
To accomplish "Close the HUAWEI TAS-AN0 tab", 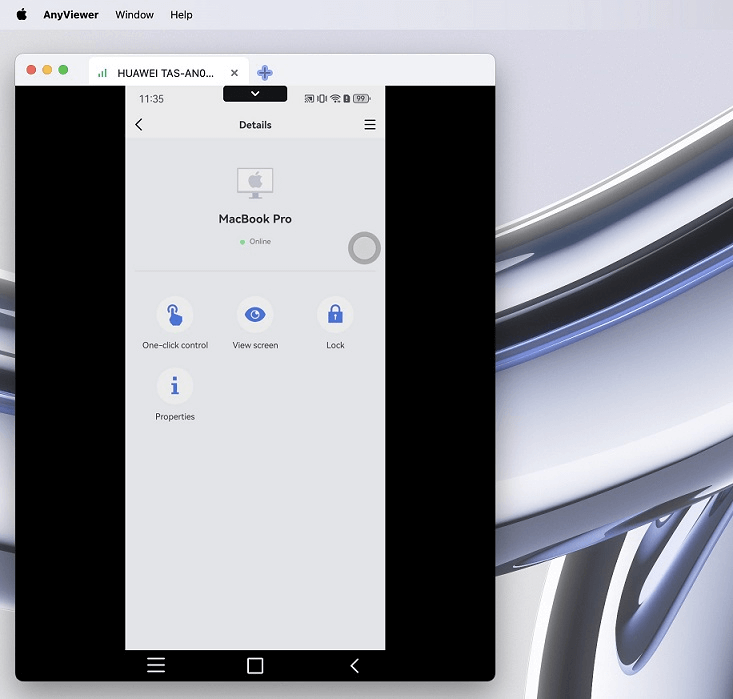I will [x=234, y=73].
